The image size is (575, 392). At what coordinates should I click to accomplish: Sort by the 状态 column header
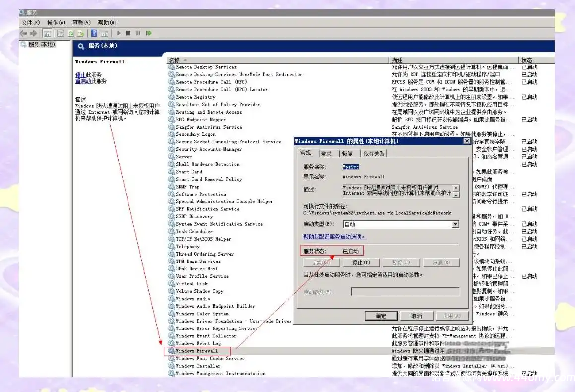(x=537, y=60)
